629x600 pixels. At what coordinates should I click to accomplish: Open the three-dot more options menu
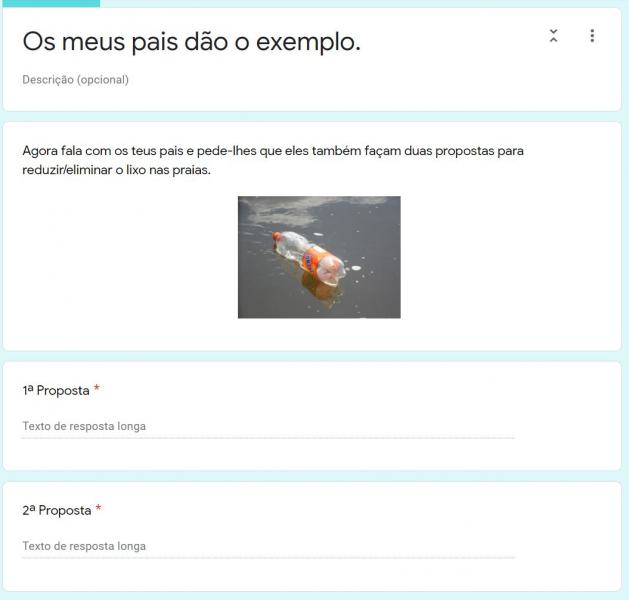[x=592, y=36]
